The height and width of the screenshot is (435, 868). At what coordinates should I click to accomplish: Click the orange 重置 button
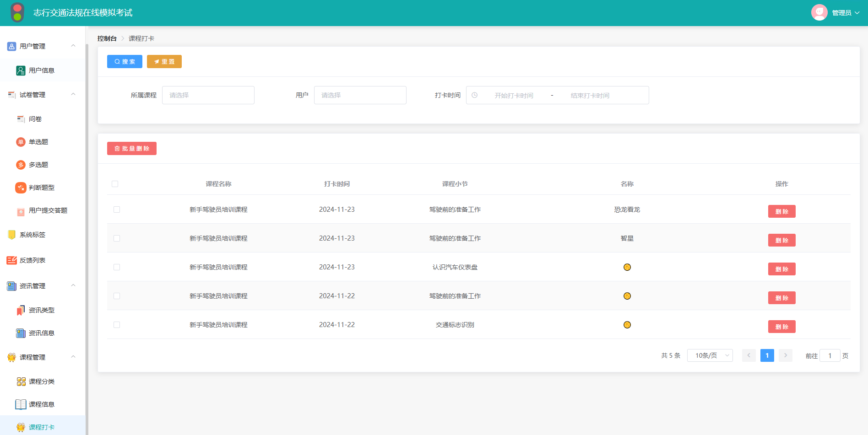click(164, 61)
